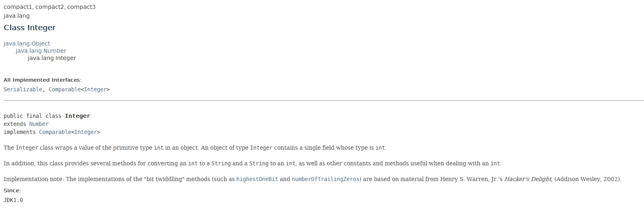
Task: Follow the Number link after extends
Action: [x=39, y=124]
